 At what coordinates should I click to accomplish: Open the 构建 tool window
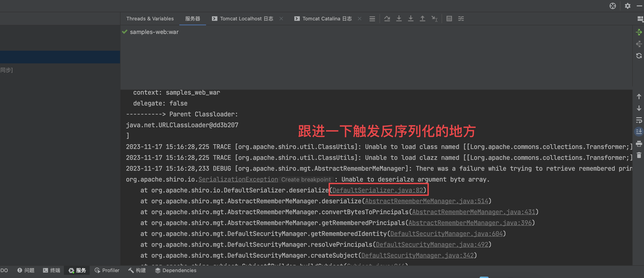point(137,271)
